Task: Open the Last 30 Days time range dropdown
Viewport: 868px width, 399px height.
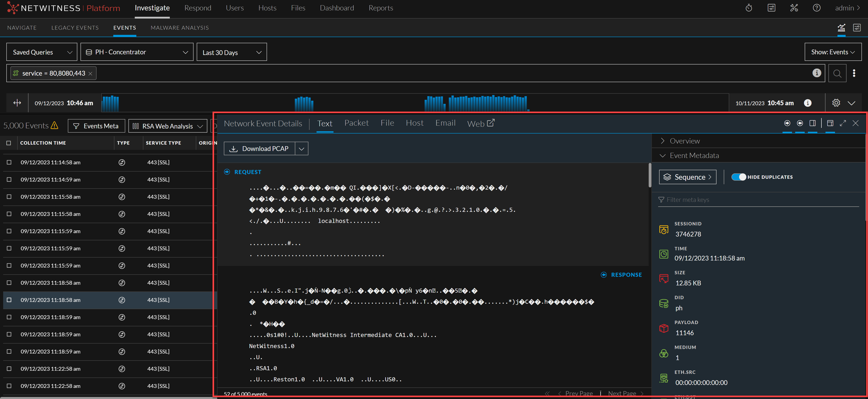Action: tap(232, 52)
